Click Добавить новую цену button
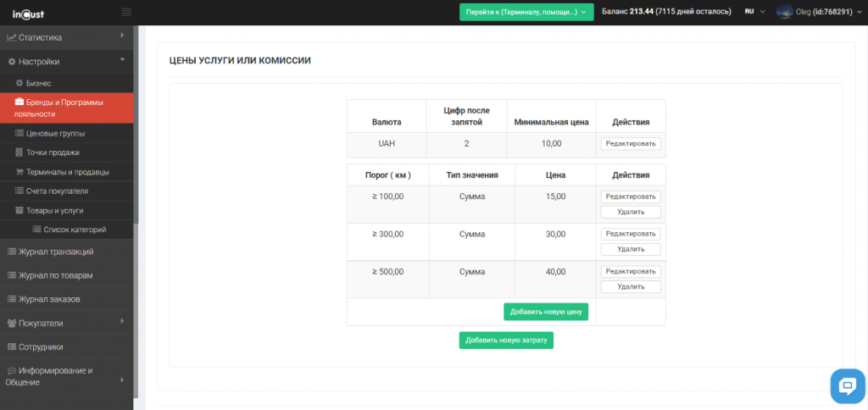 545,312
